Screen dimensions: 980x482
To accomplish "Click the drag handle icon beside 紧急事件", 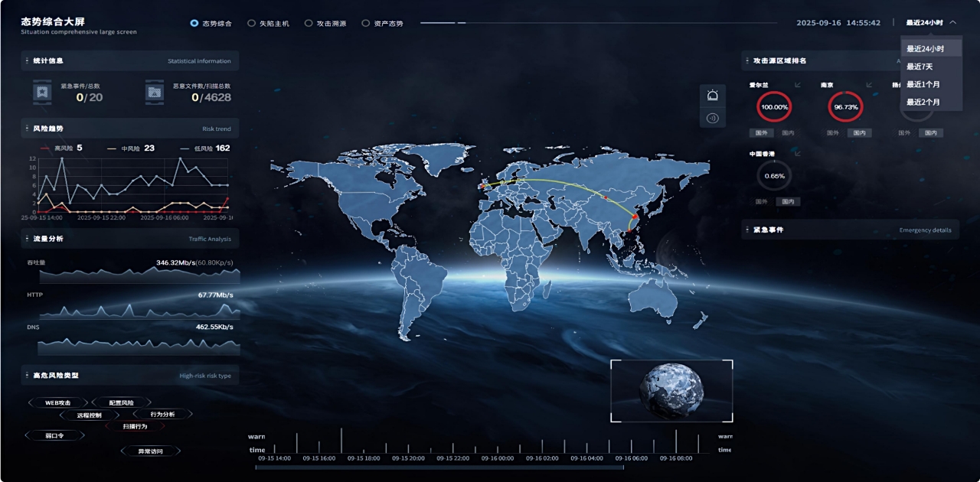I will pyautogui.click(x=746, y=230).
